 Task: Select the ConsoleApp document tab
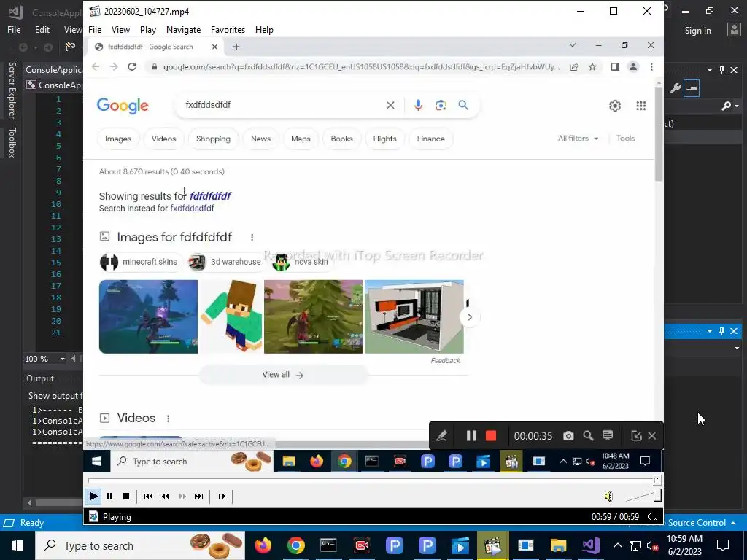tap(54, 70)
